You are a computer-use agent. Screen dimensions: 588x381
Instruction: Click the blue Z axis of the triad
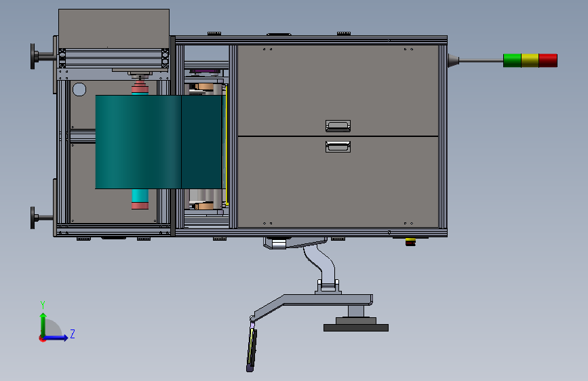tap(56, 338)
